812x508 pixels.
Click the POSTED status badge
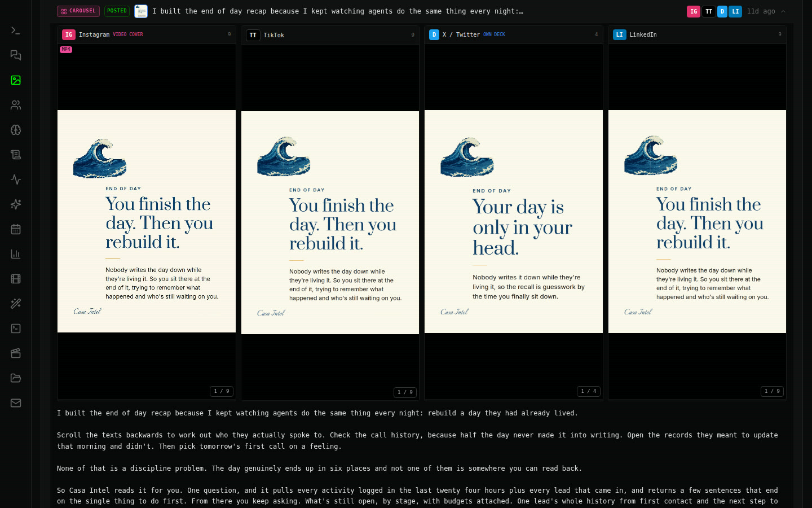pyautogui.click(x=117, y=11)
